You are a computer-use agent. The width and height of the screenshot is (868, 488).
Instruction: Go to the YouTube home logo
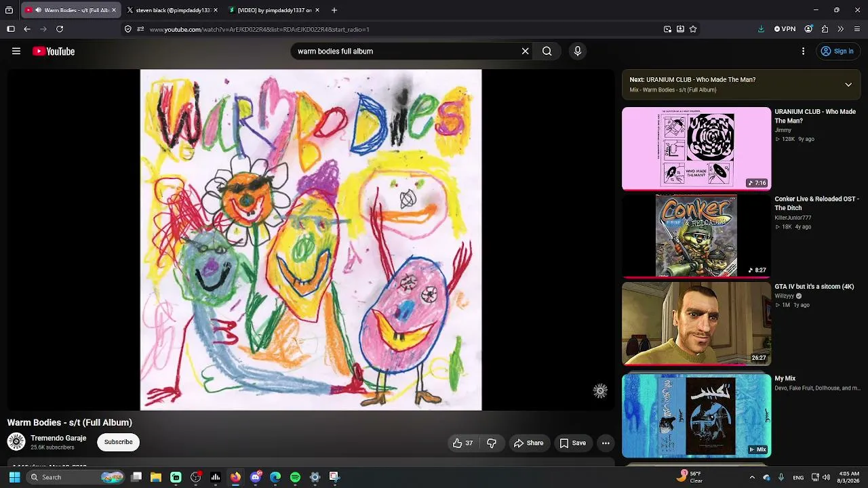click(54, 52)
